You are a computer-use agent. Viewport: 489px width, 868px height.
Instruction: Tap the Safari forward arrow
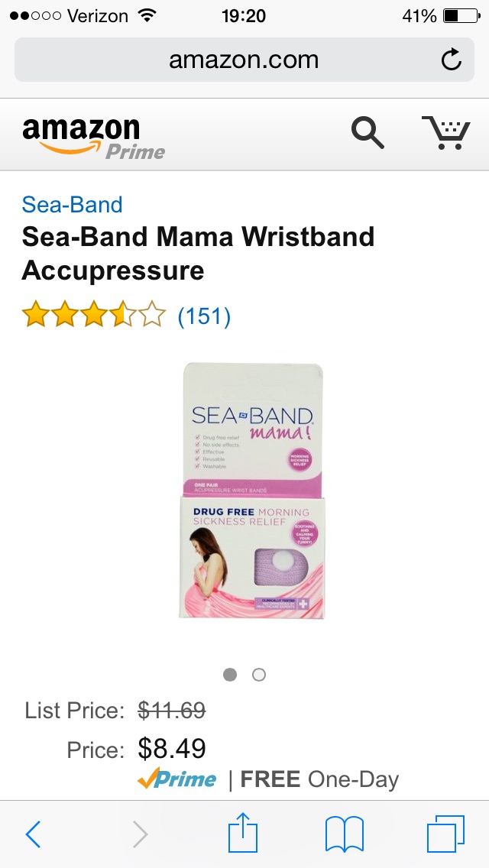[x=141, y=834]
